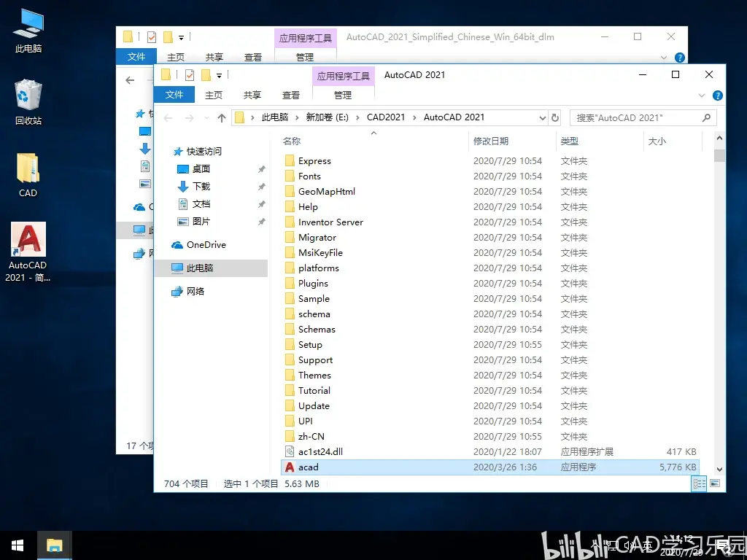Click the OneDrive cloud in navigation pane
747x560 pixels.
[x=177, y=245]
